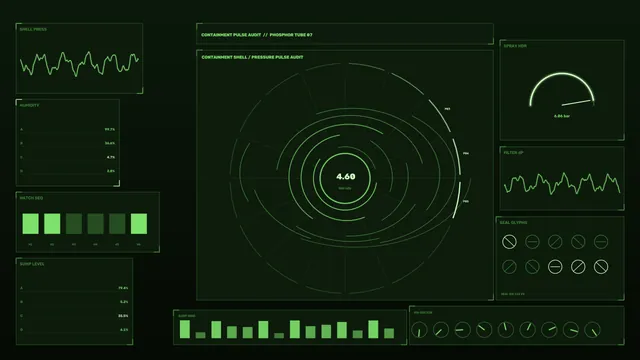
Task: Click the first tall bar in the bottom bar chart
Action: 185,329
